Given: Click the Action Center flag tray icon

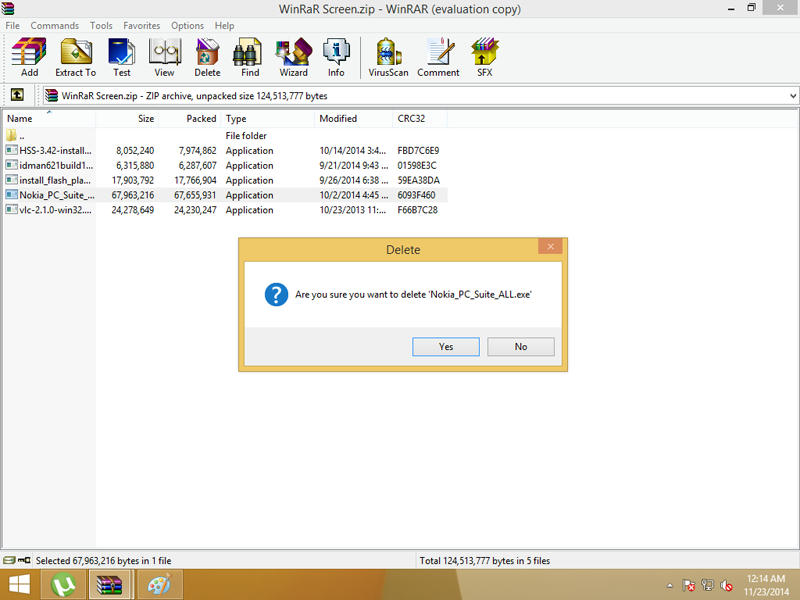Looking at the screenshot, I should (x=688, y=585).
